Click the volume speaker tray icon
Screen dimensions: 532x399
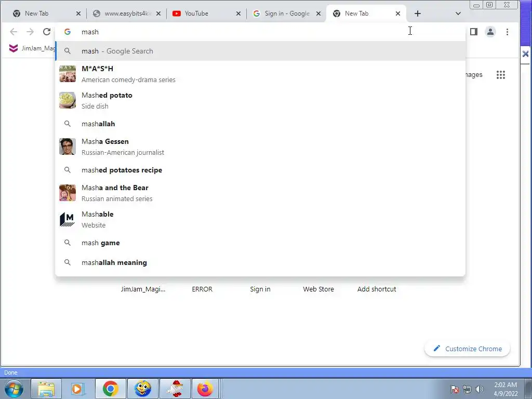(x=479, y=389)
